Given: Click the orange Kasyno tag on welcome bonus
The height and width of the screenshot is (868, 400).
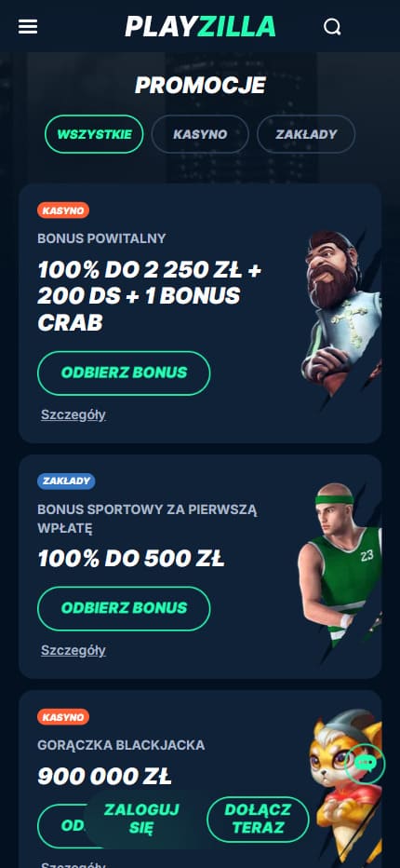Looking at the screenshot, I should [63, 210].
